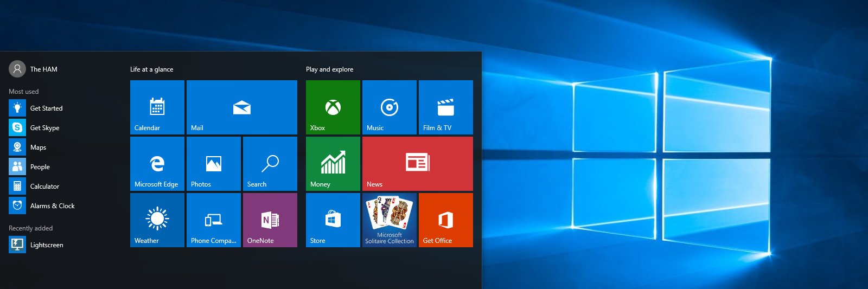
Task: Launch the Microsoft Edge tile
Action: (157, 164)
